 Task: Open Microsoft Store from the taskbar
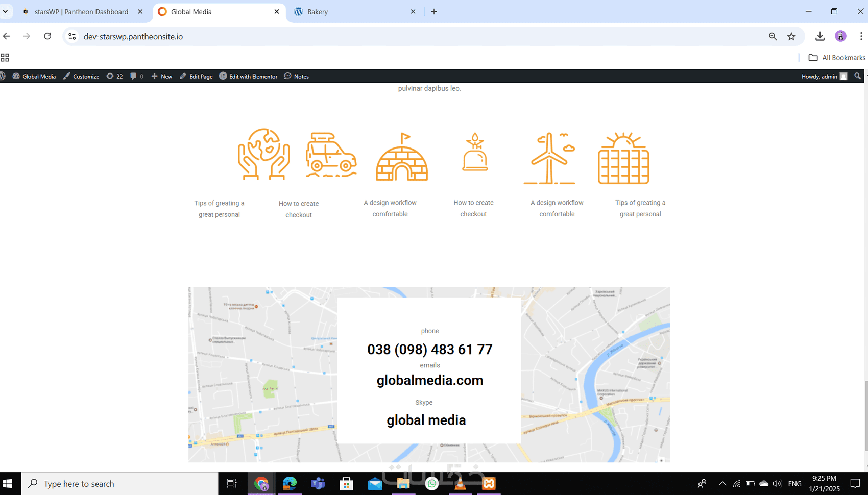(x=347, y=484)
